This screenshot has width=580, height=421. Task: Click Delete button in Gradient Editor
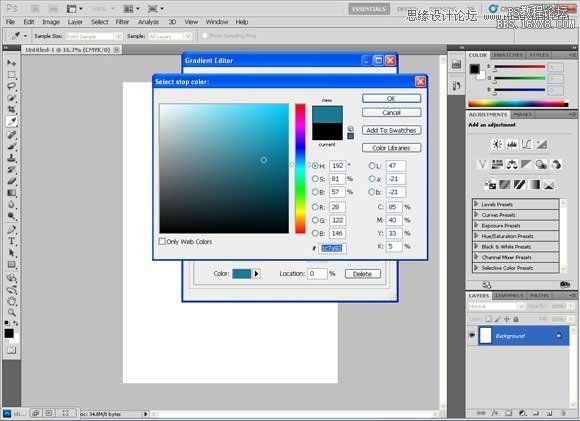pos(362,274)
